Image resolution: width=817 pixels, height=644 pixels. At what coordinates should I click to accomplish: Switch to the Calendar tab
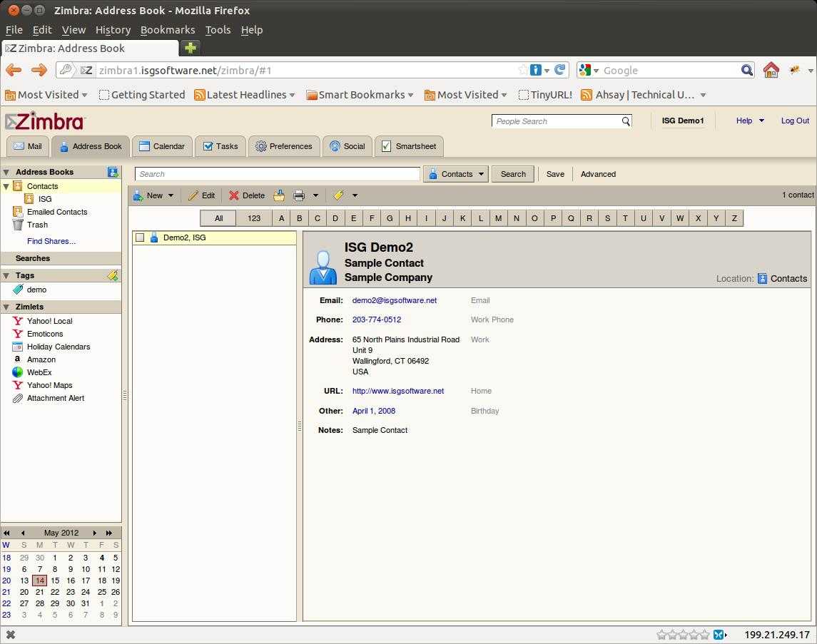(x=162, y=146)
